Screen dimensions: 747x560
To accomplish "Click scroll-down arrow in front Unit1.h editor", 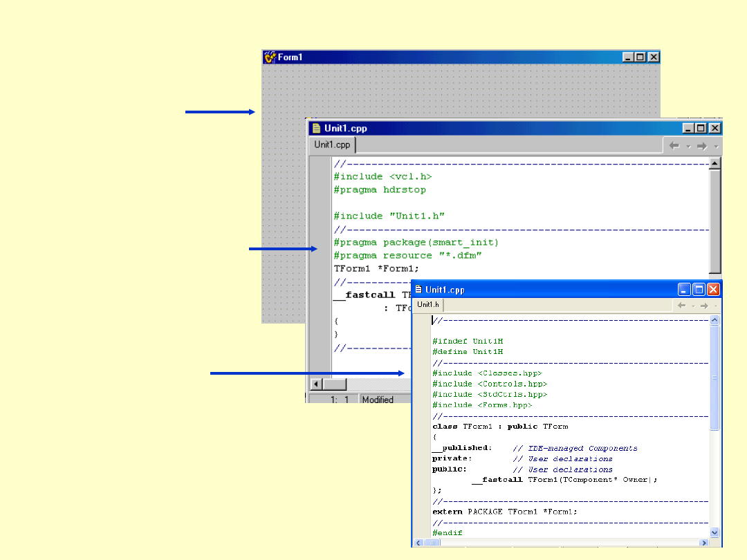I will coord(714,532).
